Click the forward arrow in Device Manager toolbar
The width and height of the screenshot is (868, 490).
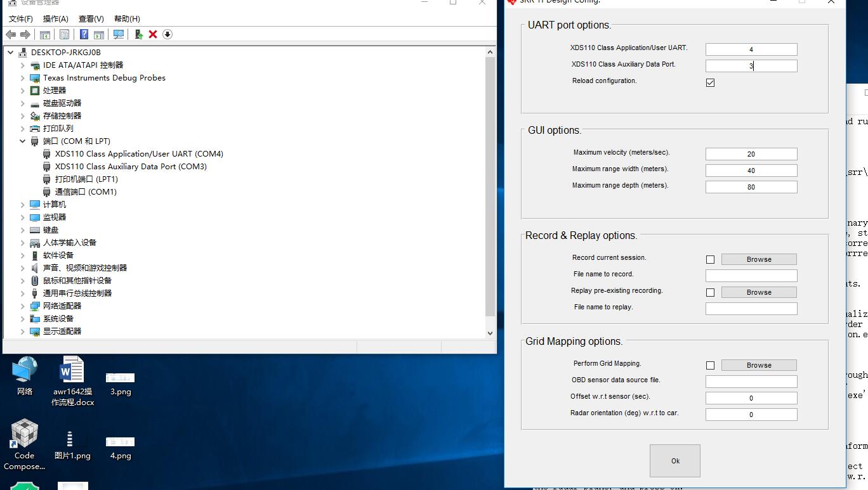point(25,34)
